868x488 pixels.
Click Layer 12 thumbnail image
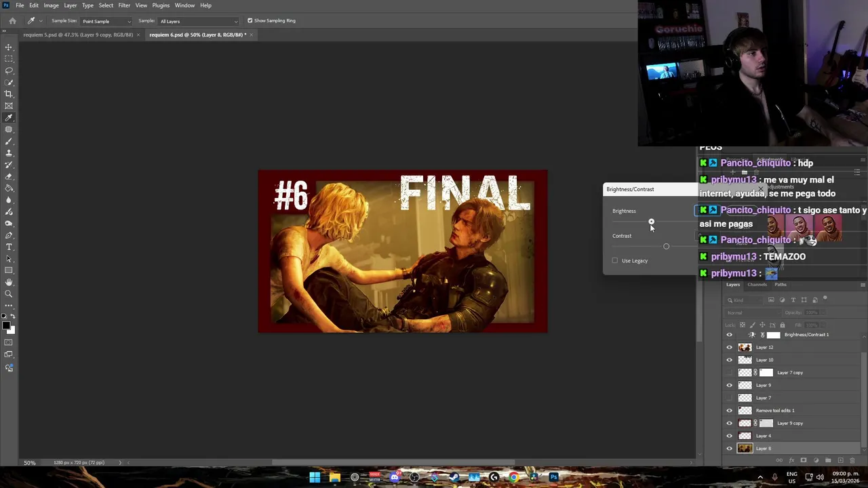click(745, 347)
